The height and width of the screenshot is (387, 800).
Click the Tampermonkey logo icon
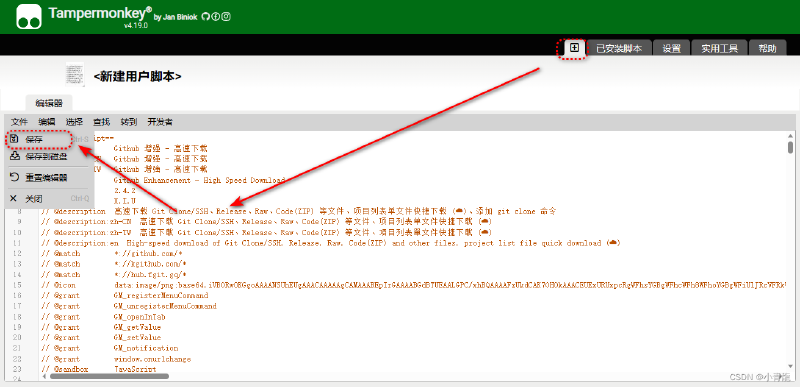click(29, 16)
